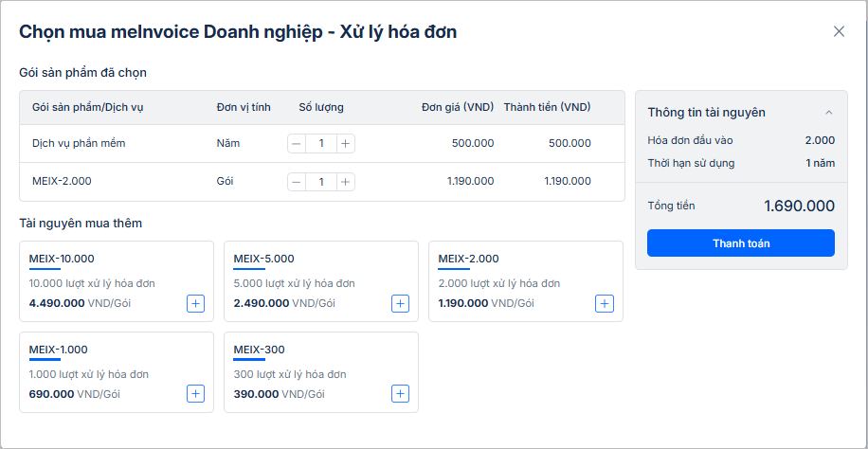Click the Đơn giá (VND) column header
The image size is (868, 449).
pos(458,107)
